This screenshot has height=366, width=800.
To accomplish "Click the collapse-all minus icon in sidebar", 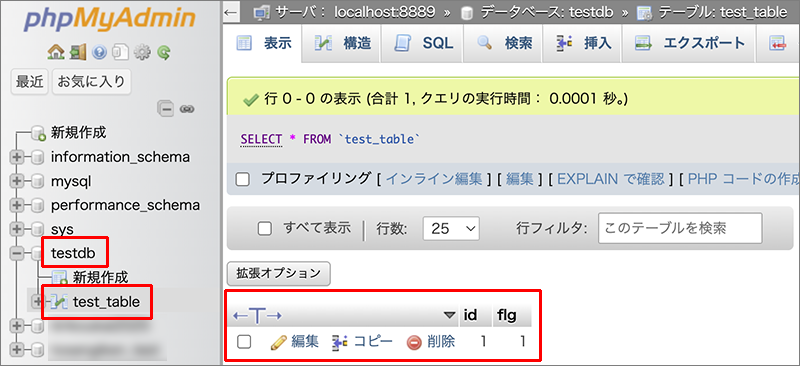I will point(166,109).
